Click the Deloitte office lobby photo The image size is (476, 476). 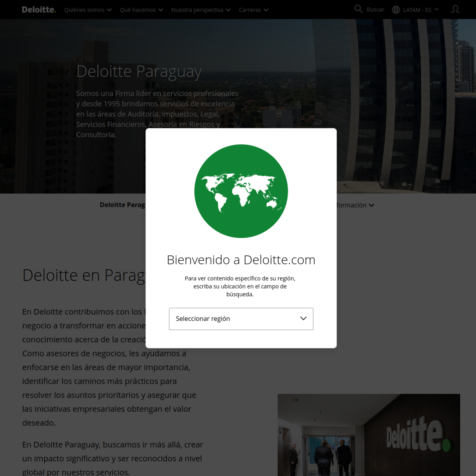point(369,435)
